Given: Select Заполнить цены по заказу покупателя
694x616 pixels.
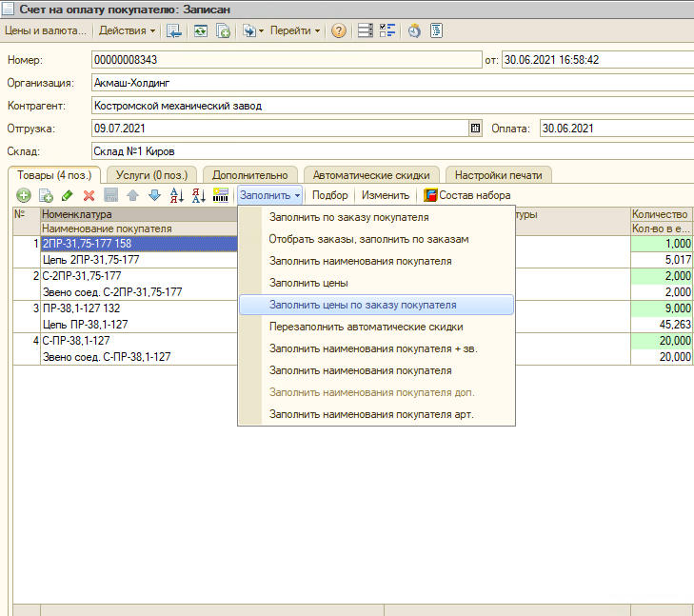Looking at the screenshot, I should [376, 305].
